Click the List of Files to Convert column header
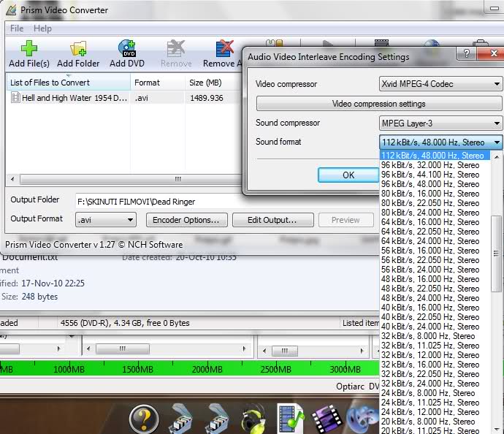The height and width of the screenshot is (434, 504). coord(68,83)
